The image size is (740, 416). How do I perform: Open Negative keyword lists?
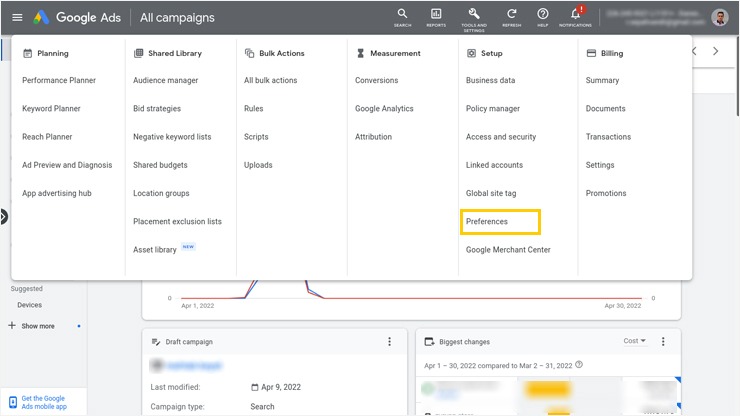pyautogui.click(x=172, y=137)
